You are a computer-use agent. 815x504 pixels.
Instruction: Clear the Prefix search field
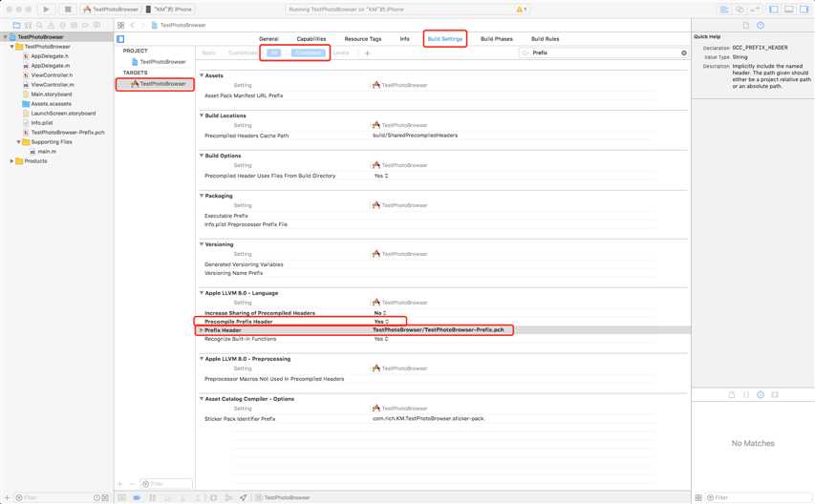684,52
